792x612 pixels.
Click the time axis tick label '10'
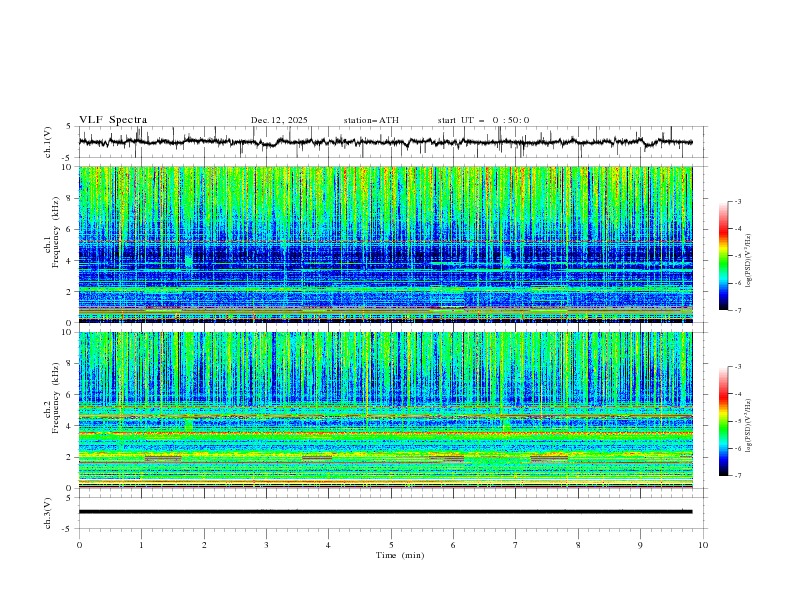tap(703, 545)
